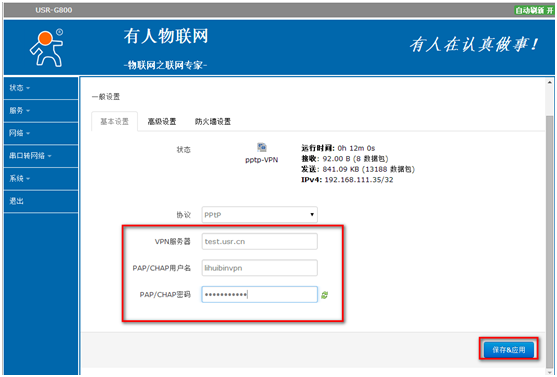
Task: Expand the 串口转网络 sidebar menu
Action: point(41,156)
